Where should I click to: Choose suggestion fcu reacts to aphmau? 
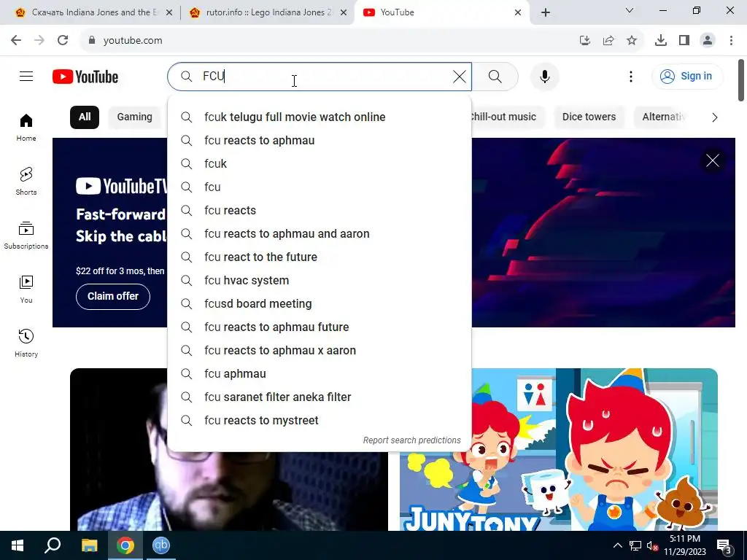point(320,141)
